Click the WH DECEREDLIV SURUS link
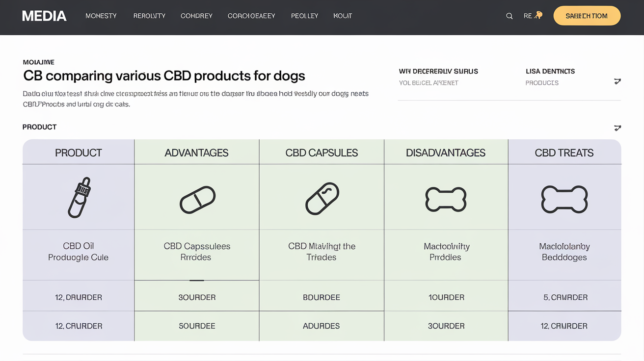 click(x=438, y=72)
